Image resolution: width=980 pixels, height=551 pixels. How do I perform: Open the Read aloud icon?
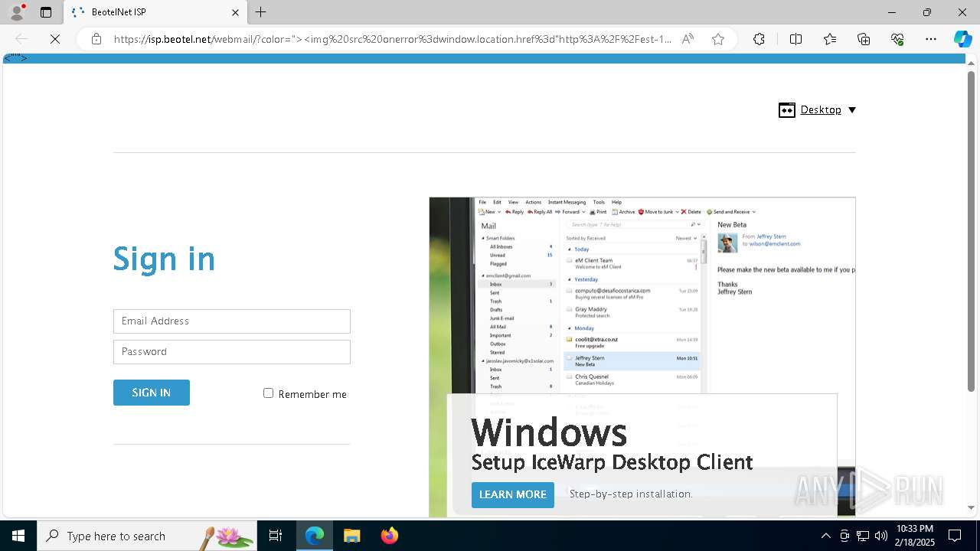click(688, 39)
